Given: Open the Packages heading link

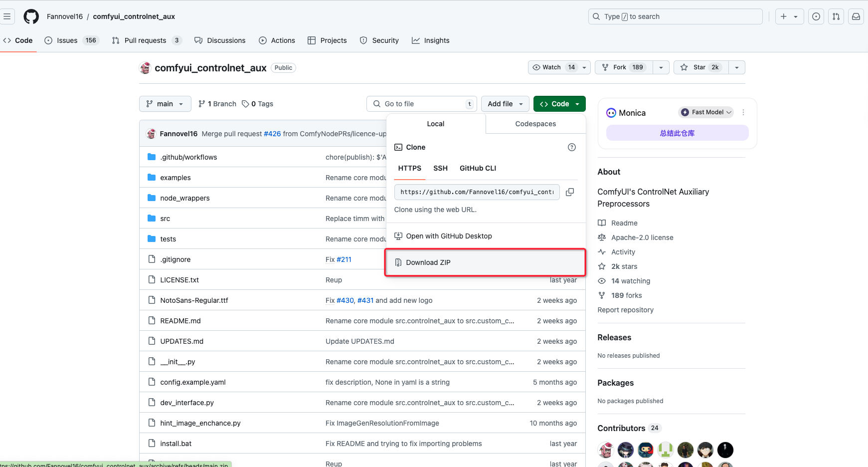Looking at the screenshot, I should point(616,383).
